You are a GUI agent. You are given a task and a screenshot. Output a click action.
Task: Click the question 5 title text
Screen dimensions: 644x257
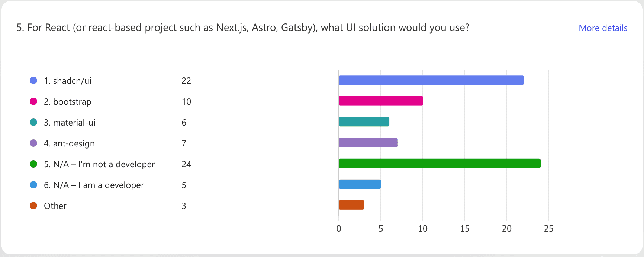(x=243, y=28)
